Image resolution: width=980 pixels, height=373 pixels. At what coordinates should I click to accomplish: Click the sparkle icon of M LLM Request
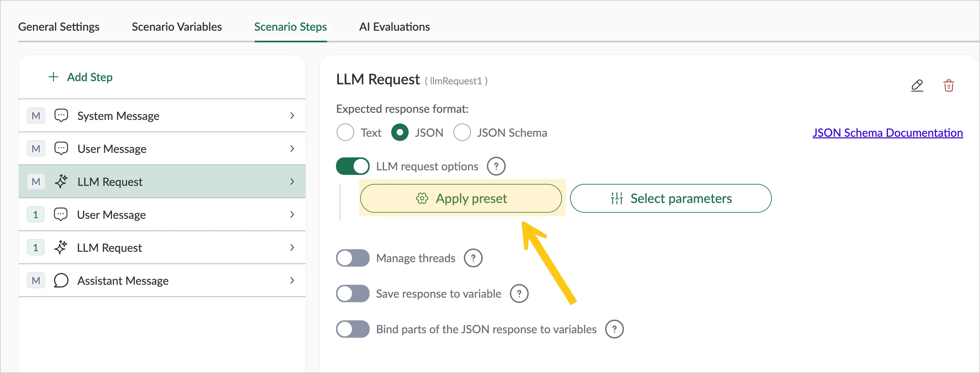pos(61,181)
